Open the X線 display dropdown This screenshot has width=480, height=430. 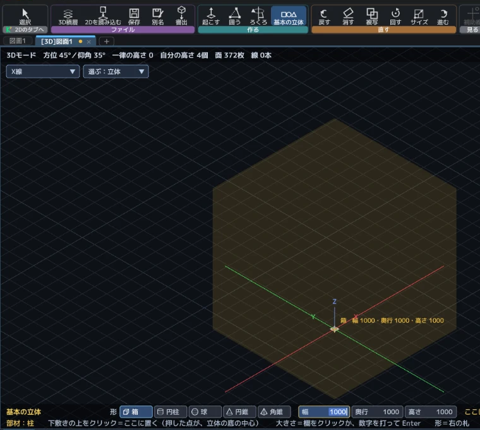43,72
